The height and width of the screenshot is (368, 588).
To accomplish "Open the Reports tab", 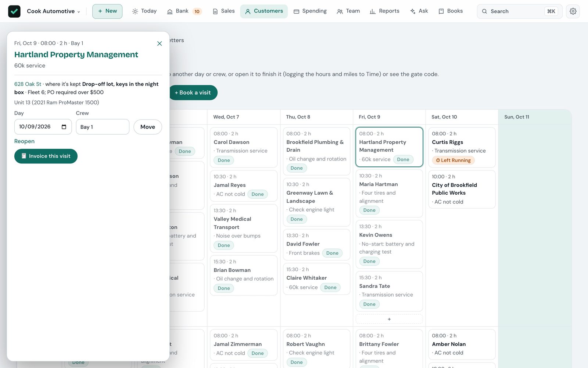I will click(384, 11).
